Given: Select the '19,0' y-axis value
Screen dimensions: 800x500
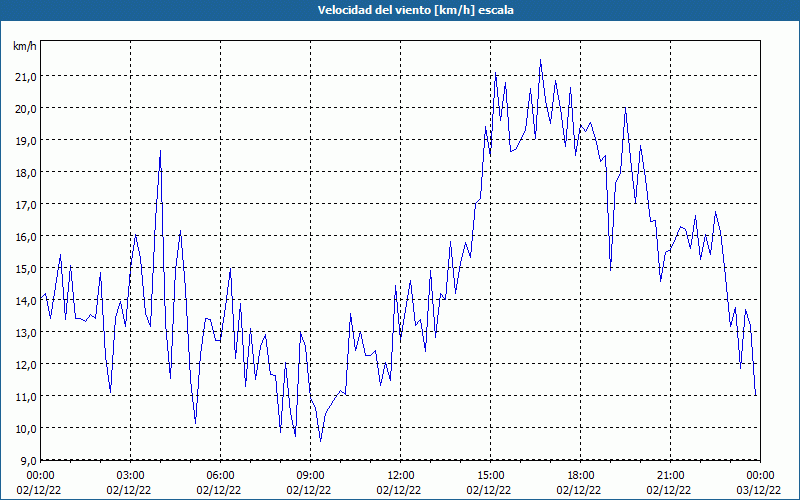Looking at the screenshot, I should point(25,140).
